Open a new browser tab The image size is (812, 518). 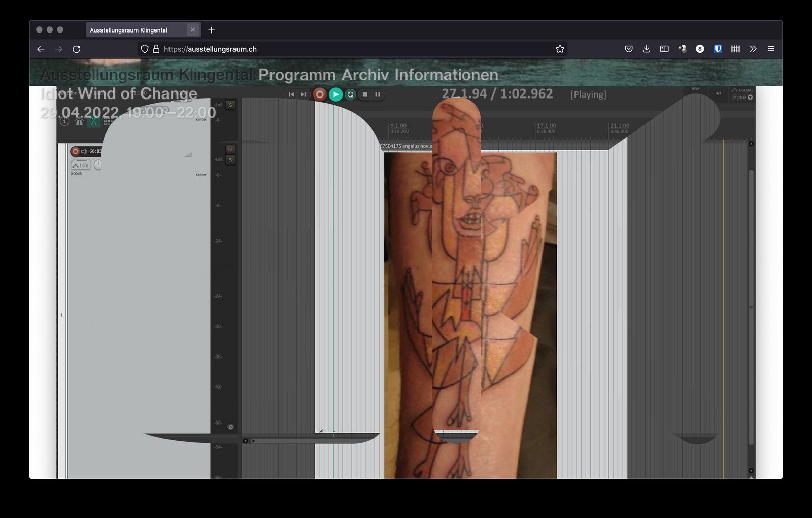click(x=212, y=30)
